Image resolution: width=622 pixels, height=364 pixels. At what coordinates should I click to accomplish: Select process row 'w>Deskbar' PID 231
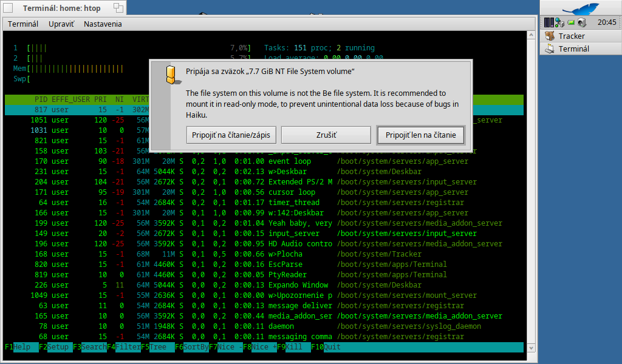point(264,172)
